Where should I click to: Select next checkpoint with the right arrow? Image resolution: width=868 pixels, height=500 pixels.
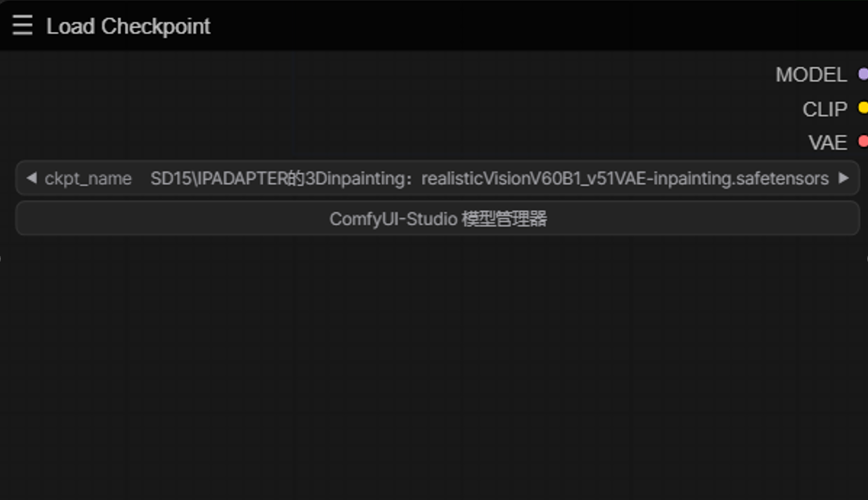point(844,178)
